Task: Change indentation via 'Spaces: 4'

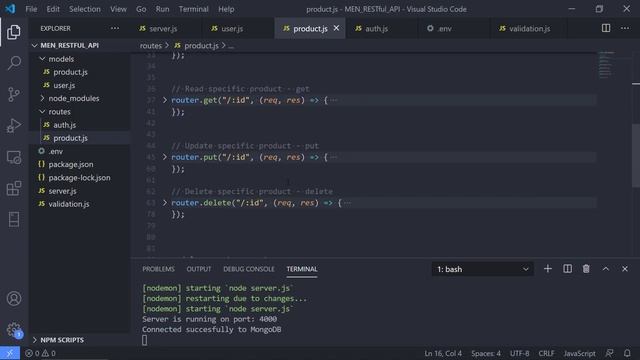Action: click(486, 353)
